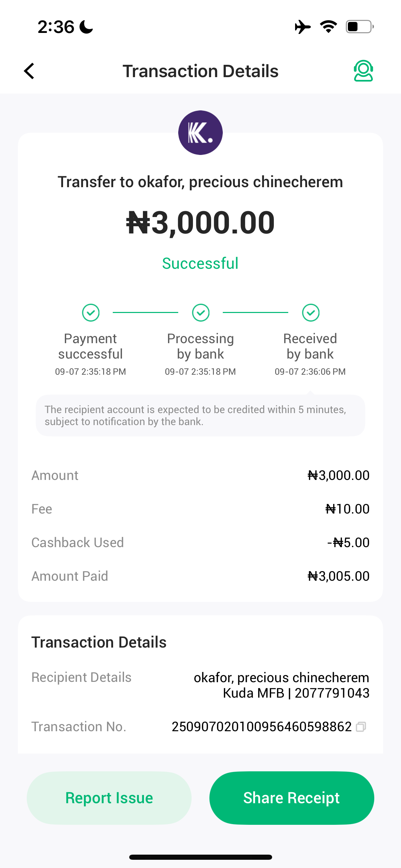Viewport: 401px width, 868px height.
Task: Select the recipient account number 2077791043
Action: coord(332,693)
